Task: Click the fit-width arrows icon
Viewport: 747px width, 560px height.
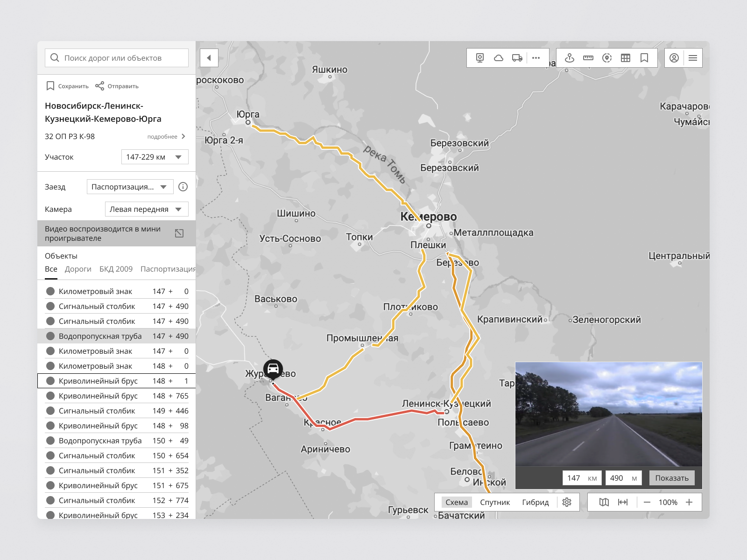Action: click(x=623, y=502)
